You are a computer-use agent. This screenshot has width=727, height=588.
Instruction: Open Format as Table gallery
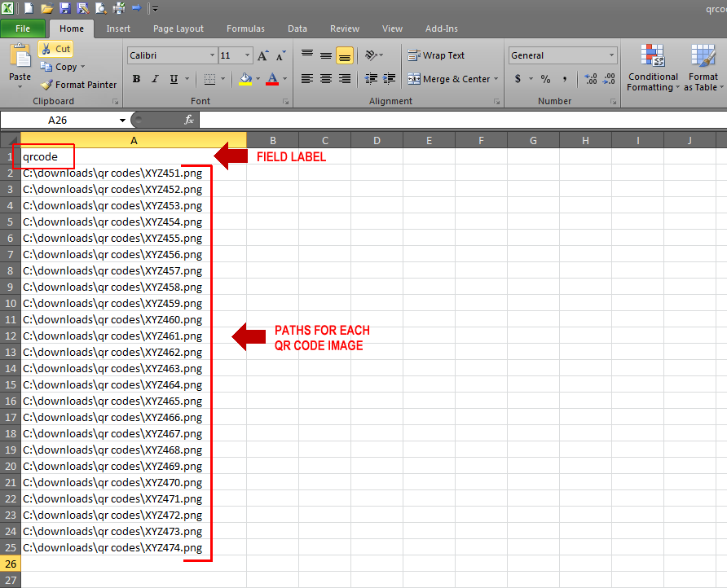[703, 68]
